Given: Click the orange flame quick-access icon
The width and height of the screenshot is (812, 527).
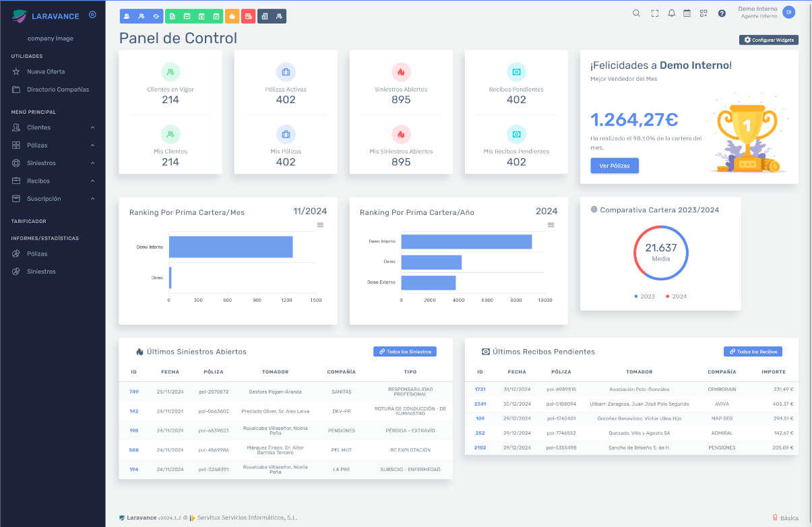Looking at the screenshot, I should click(232, 15).
